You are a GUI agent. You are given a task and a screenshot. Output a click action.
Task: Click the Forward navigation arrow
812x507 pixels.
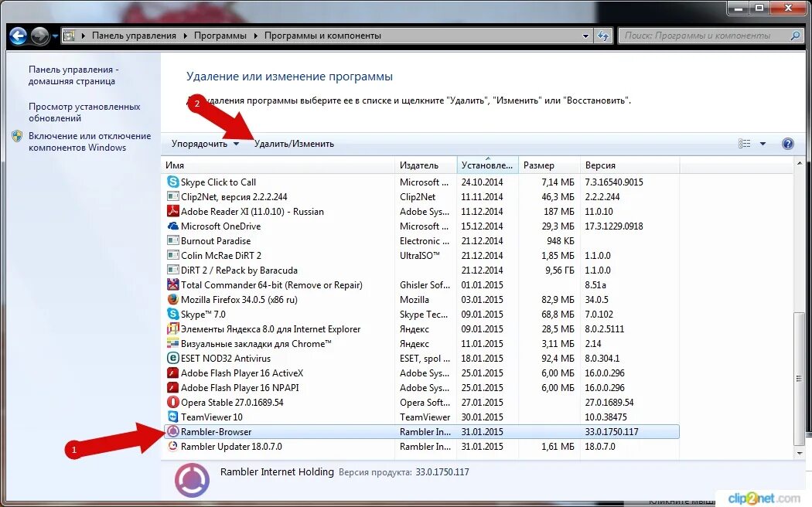[40, 36]
